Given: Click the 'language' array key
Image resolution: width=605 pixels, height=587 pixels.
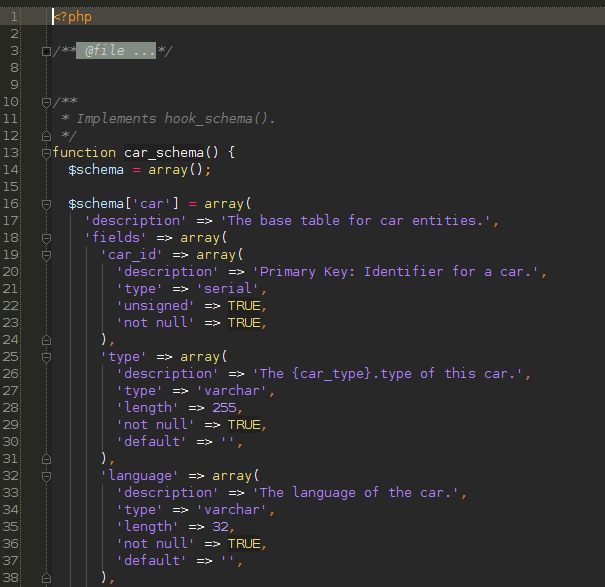Looking at the screenshot, I should 139,475.
